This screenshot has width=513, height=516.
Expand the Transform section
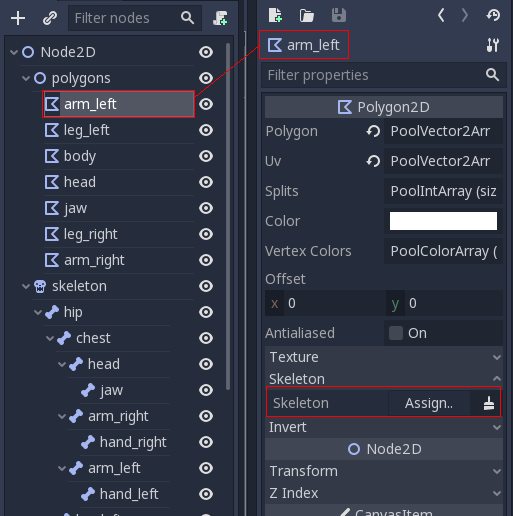[384, 471]
